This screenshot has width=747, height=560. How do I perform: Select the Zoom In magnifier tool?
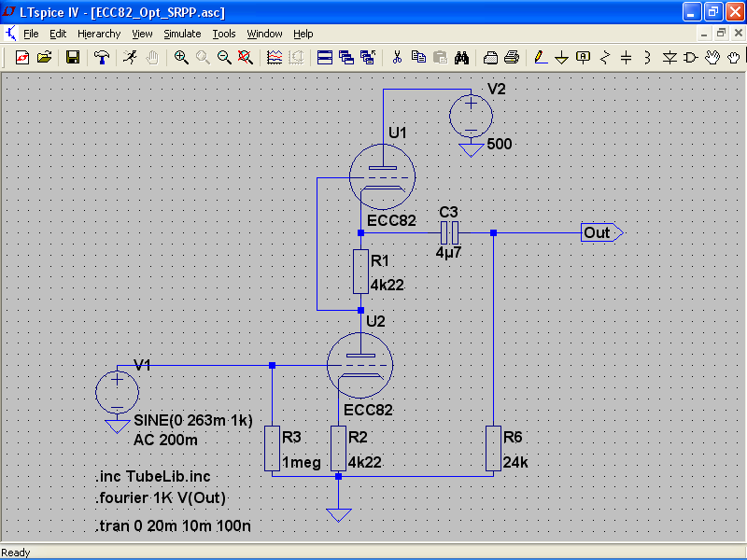181,58
